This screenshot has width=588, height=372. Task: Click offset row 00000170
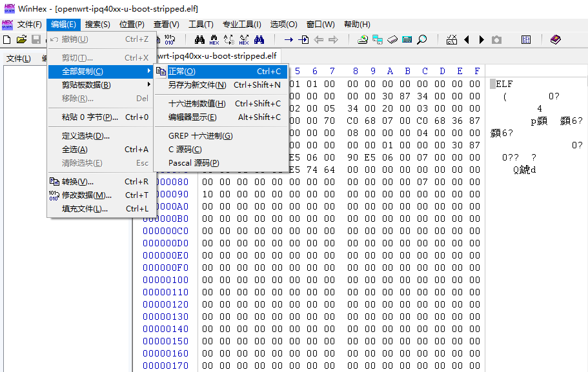click(x=165, y=366)
